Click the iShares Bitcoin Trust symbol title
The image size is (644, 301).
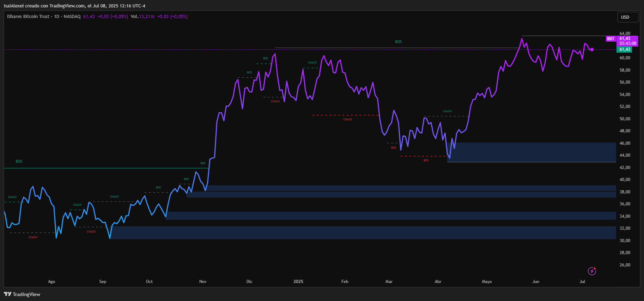pyautogui.click(x=28, y=17)
